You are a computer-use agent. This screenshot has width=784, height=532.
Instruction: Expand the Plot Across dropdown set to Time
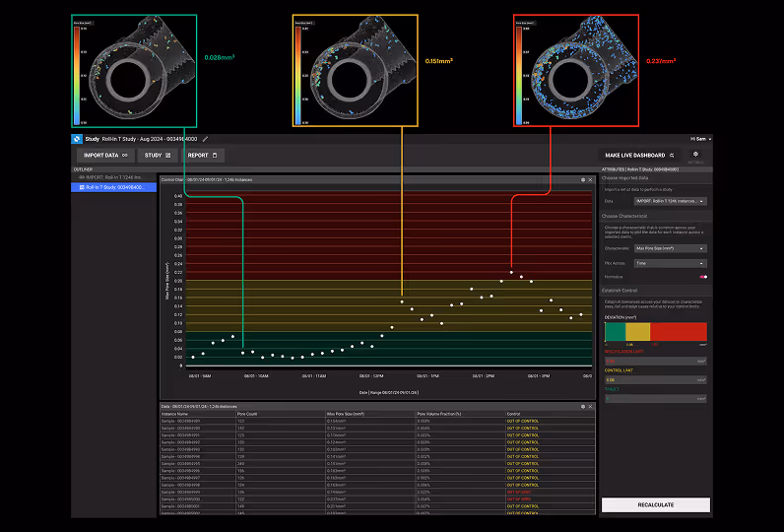(670, 263)
